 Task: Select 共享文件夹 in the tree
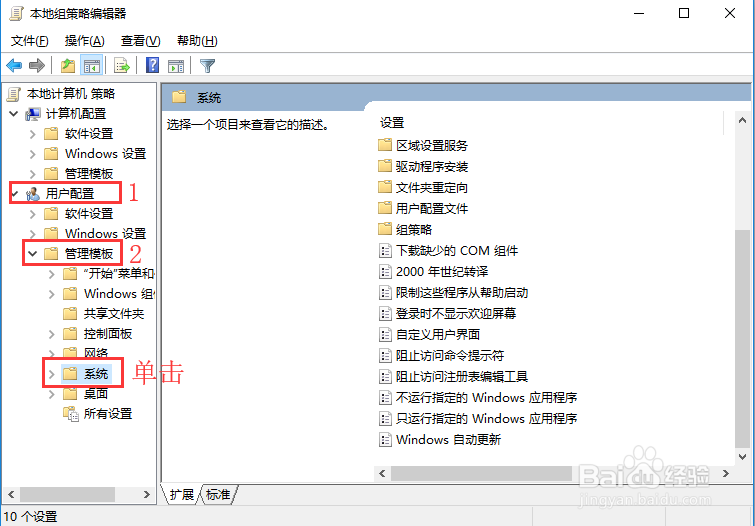click(x=114, y=314)
